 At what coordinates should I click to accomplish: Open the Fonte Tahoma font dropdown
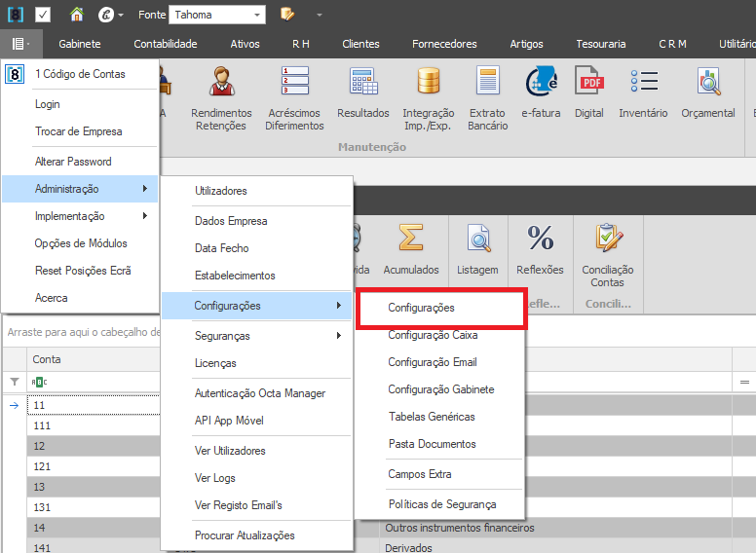click(256, 16)
